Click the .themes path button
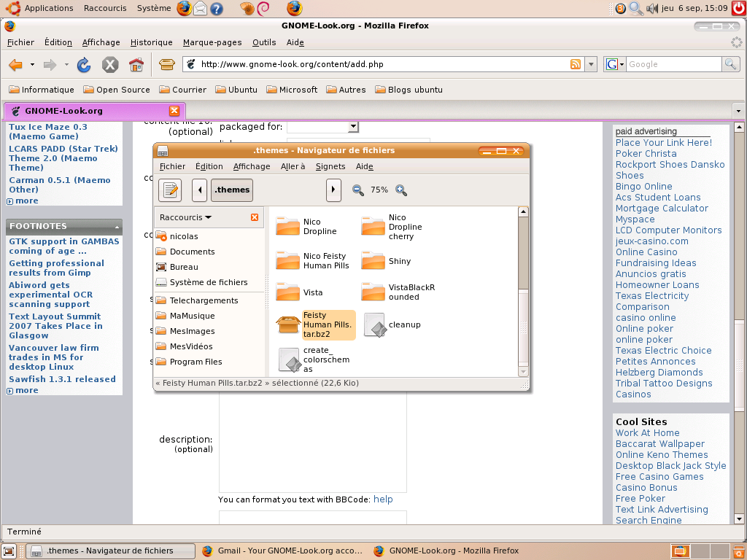The height and width of the screenshot is (560, 747). pos(232,190)
